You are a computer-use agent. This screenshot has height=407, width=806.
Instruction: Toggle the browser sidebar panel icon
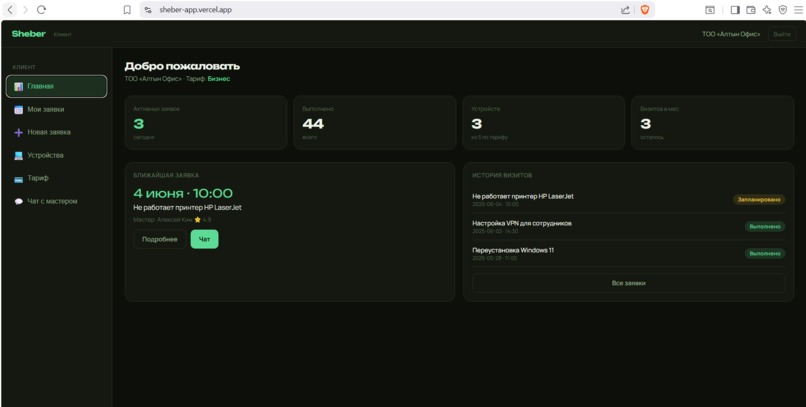pyautogui.click(x=735, y=10)
